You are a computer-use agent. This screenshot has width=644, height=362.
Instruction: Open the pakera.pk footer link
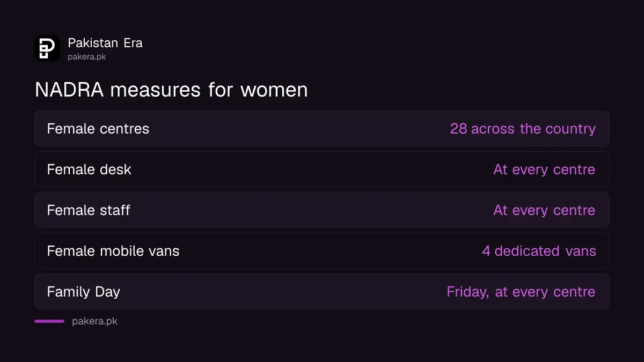[x=94, y=321]
